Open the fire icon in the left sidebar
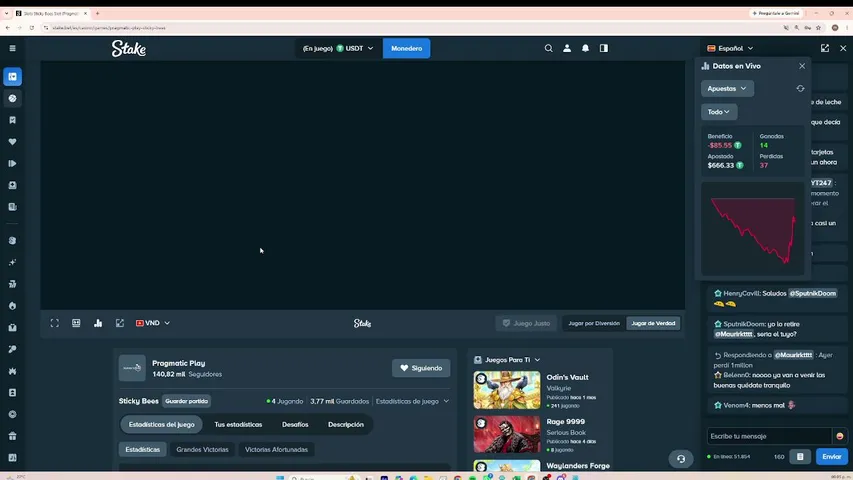 pos(13,306)
